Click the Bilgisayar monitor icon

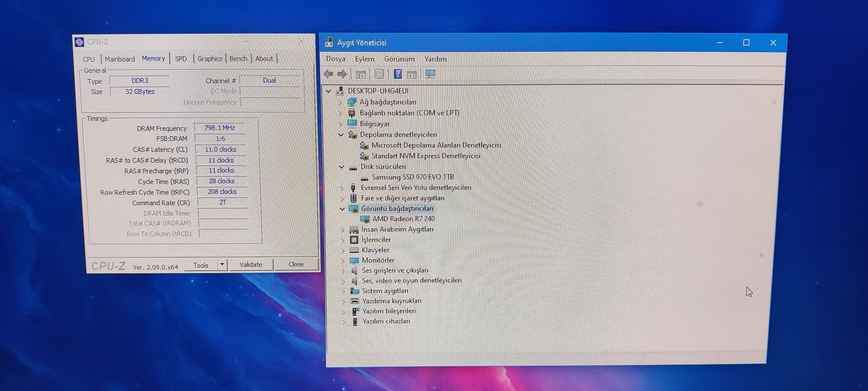352,123
